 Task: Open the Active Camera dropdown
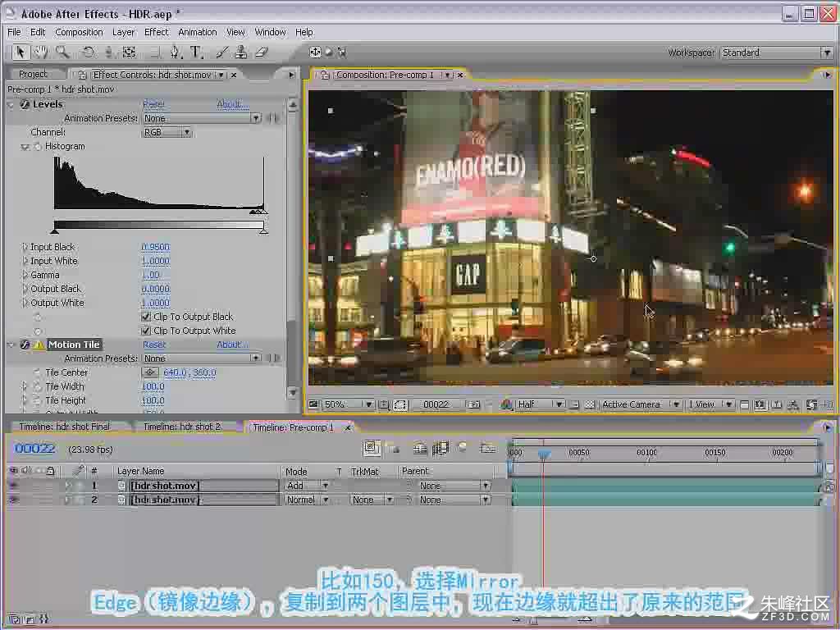tap(641, 405)
